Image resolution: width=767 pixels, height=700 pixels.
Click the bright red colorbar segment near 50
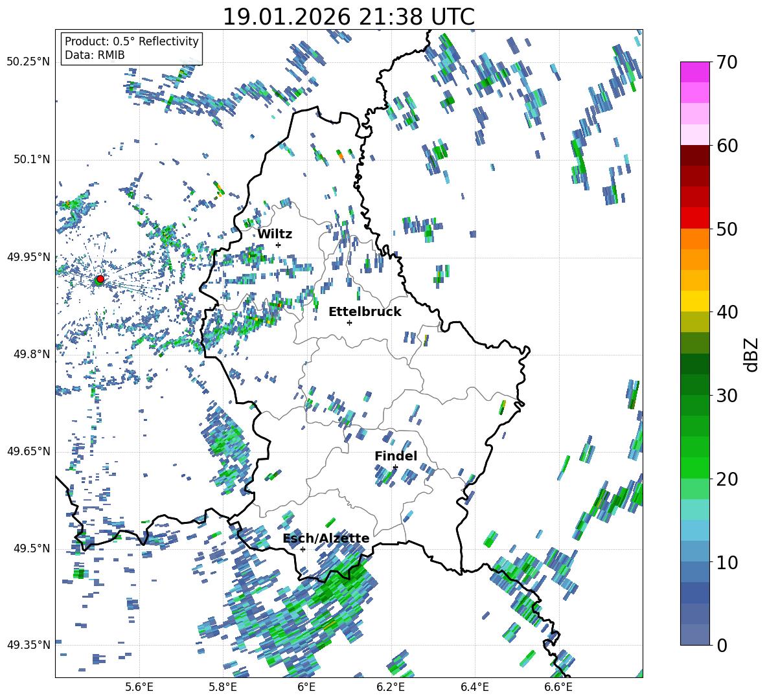tap(694, 218)
